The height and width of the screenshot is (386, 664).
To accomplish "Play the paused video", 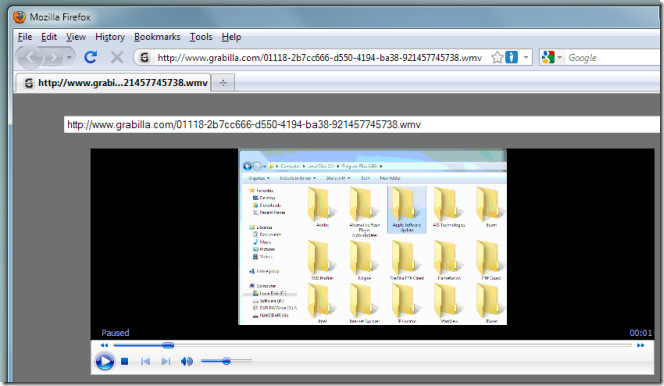I will tap(105, 361).
